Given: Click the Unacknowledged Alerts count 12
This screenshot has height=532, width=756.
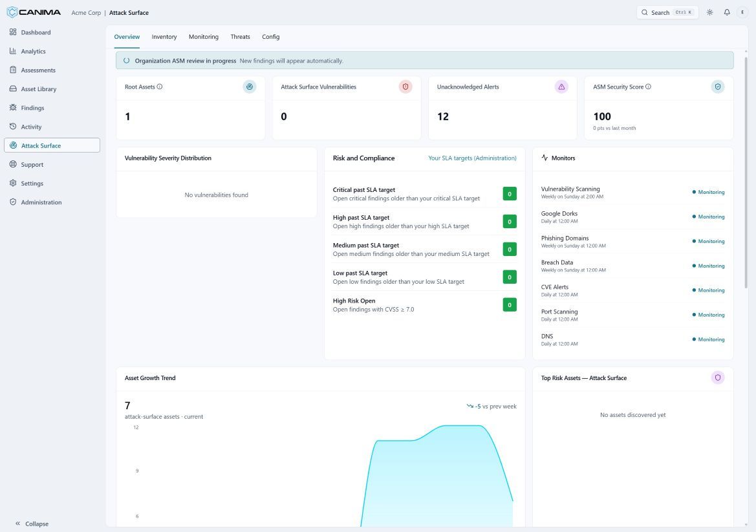Looking at the screenshot, I should (x=442, y=116).
